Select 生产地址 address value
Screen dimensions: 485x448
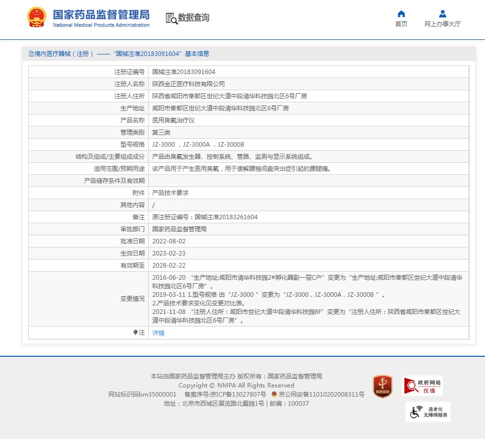(x=220, y=108)
